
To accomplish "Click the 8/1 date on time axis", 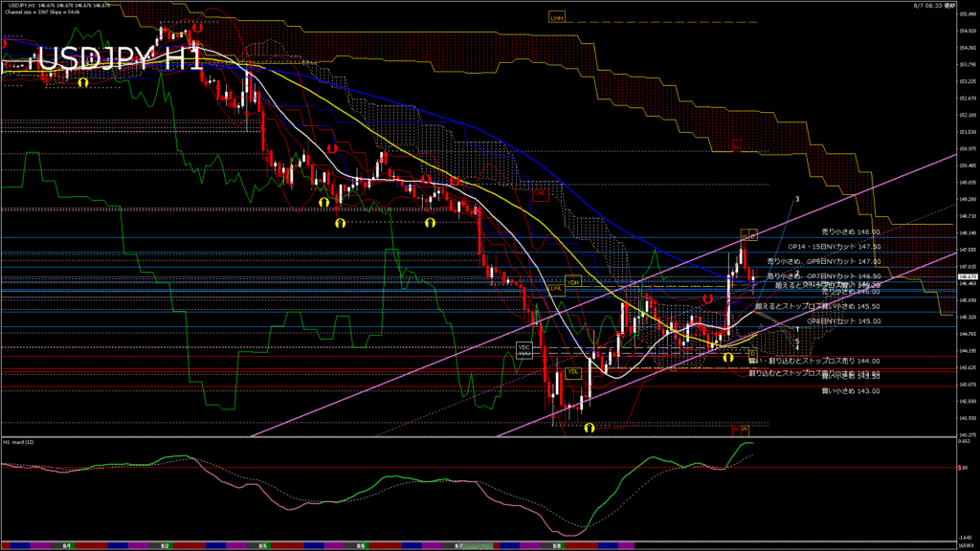I will click(x=66, y=546).
